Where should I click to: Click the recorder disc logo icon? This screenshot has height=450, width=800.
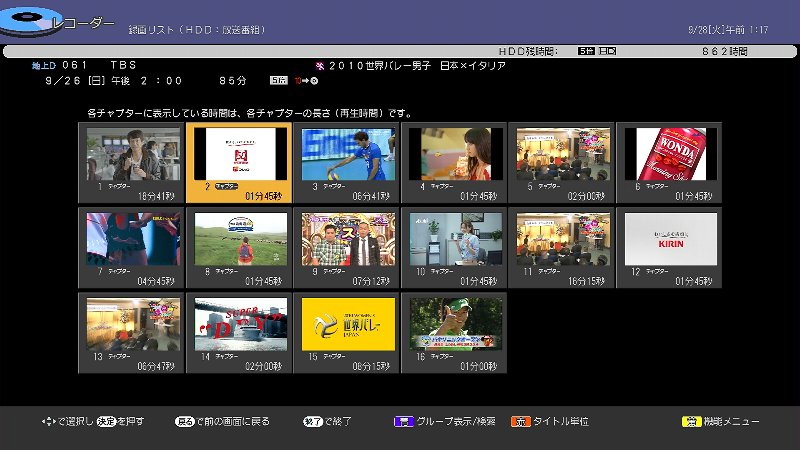click(x=30, y=19)
